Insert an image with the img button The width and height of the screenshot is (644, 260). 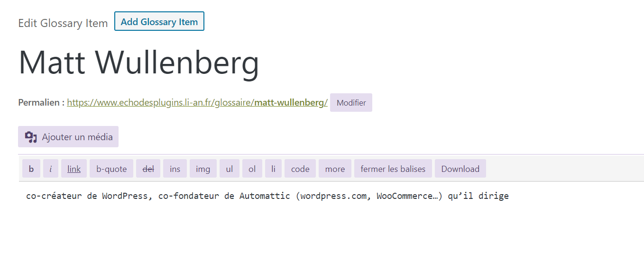coord(203,169)
